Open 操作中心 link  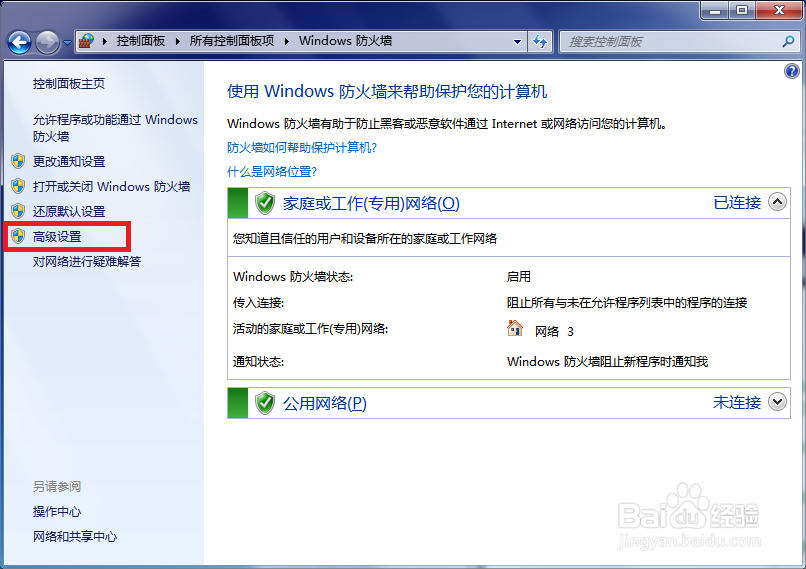click(57, 512)
